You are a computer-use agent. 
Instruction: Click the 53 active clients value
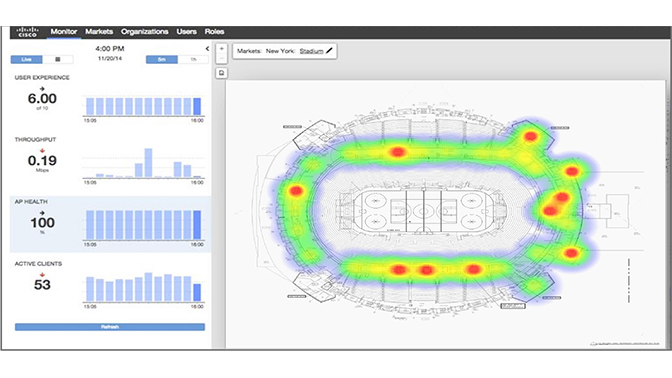pos(42,285)
